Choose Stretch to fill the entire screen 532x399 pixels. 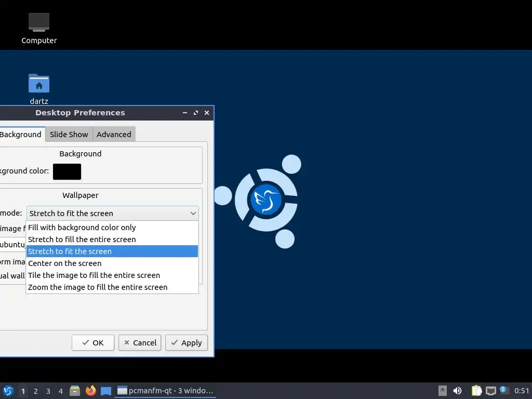(x=112, y=239)
